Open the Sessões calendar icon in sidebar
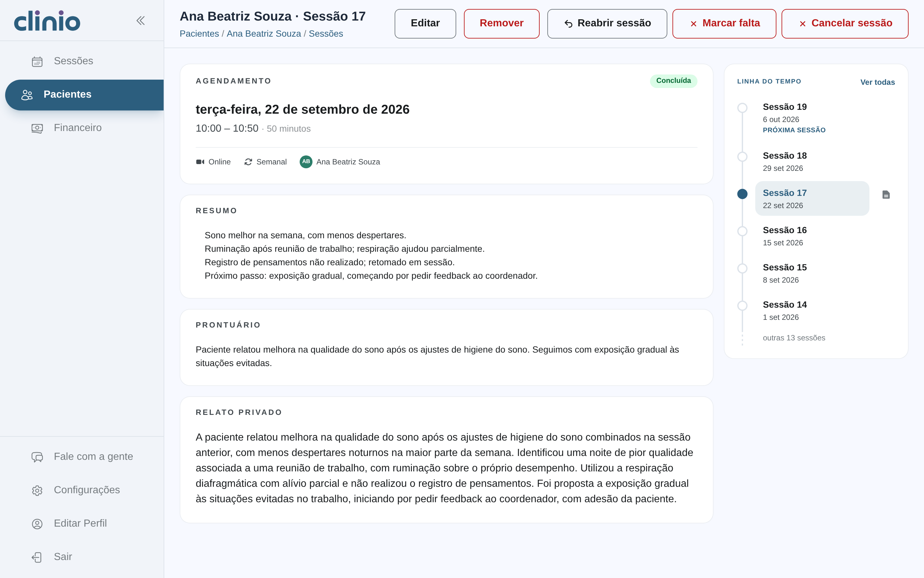 (37, 62)
